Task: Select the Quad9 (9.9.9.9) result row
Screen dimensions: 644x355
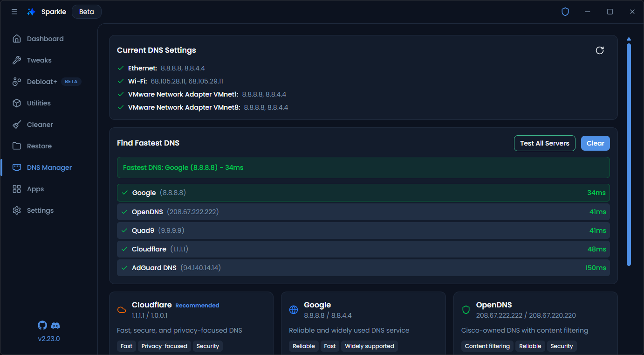Action: tap(363, 230)
